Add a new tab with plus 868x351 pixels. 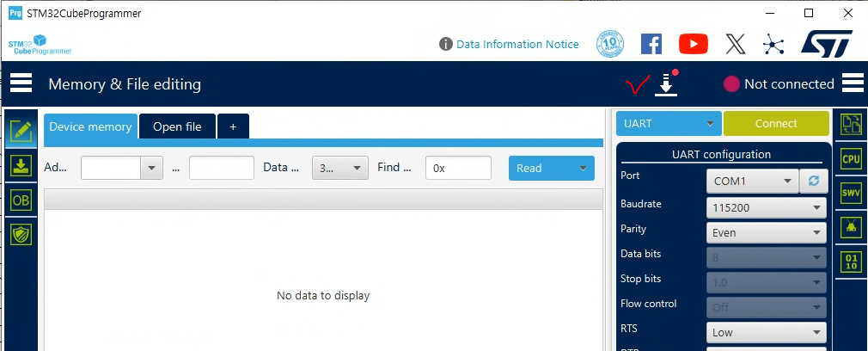pyautogui.click(x=233, y=126)
